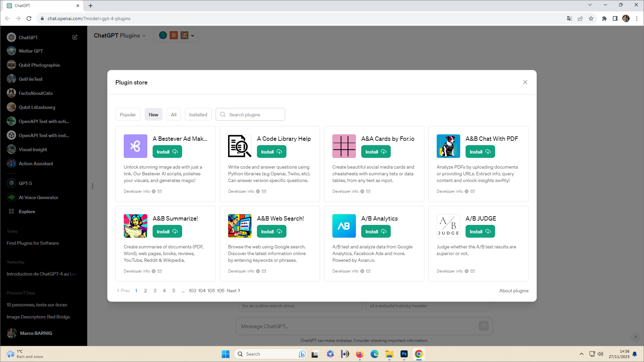Open Wetter GPT in sidebar
The width and height of the screenshot is (644, 362).
(x=31, y=51)
